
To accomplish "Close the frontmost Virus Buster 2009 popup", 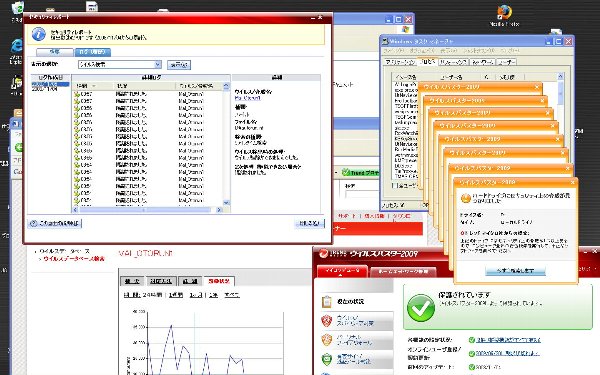I will (x=573, y=183).
